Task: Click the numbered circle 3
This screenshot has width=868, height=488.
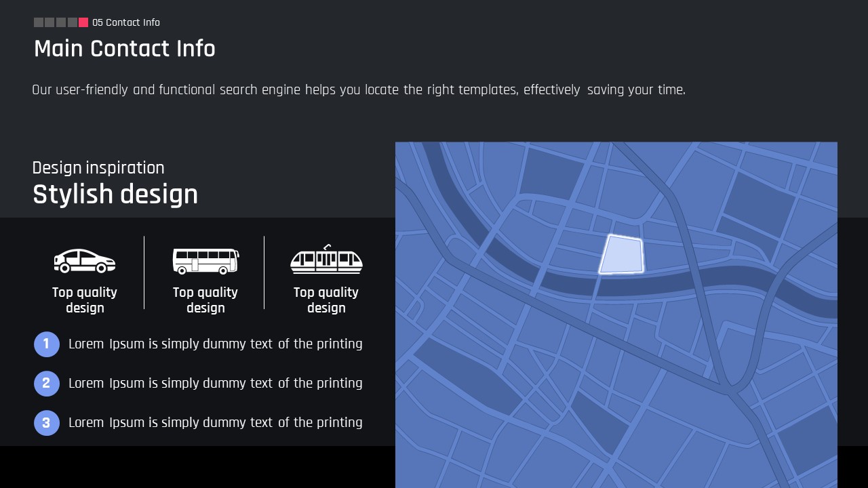Action: click(x=47, y=423)
